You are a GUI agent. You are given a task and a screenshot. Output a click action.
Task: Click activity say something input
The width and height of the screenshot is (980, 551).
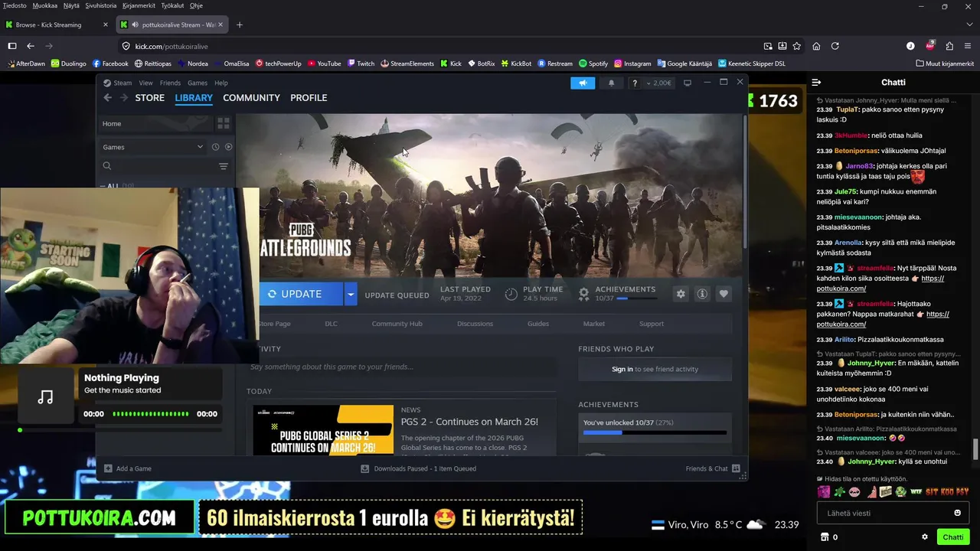click(x=402, y=367)
